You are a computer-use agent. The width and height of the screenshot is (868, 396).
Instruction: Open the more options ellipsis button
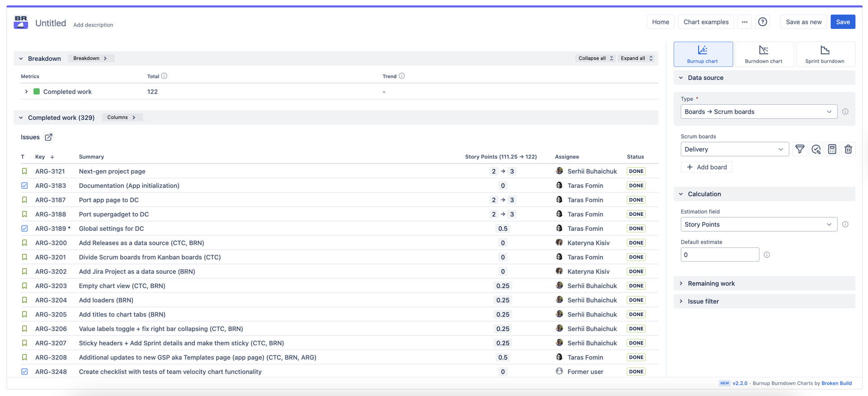tap(745, 22)
